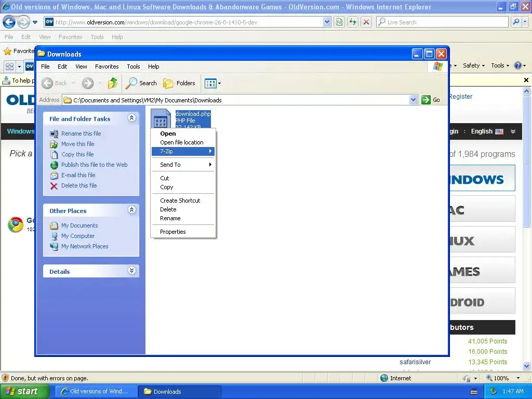
Task: Click Publish this file to the Web
Action: pos(88,165)
